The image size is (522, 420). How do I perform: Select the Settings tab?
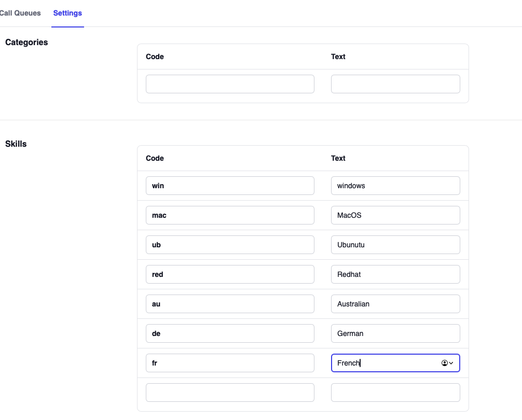(67, 13)
